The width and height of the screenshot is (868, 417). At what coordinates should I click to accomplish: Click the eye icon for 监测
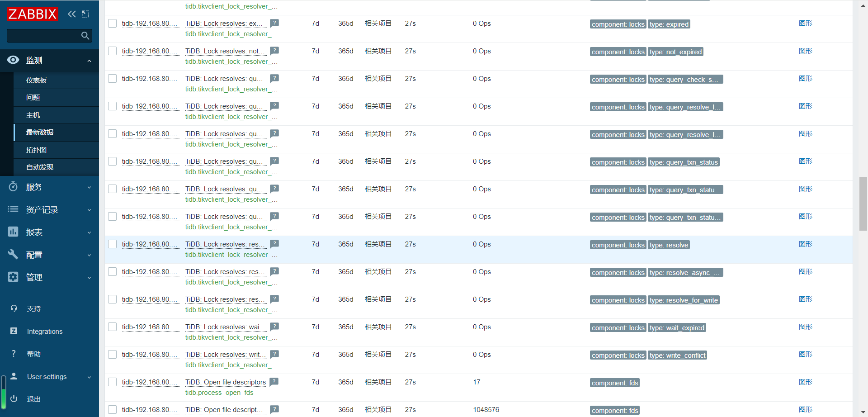click(x=13, y=60)
